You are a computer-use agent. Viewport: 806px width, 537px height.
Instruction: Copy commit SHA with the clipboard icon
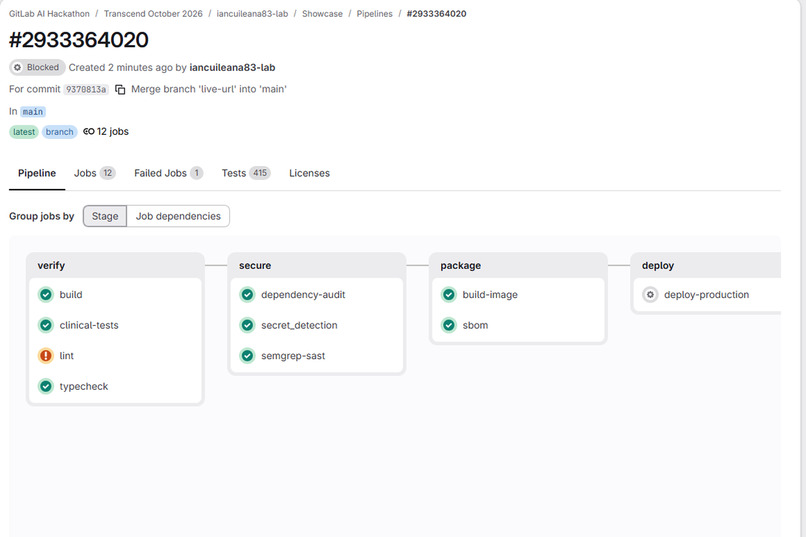(x=120, y=89)
